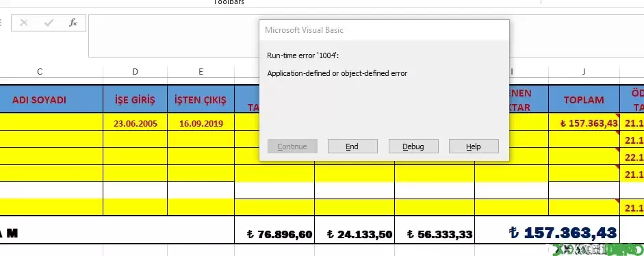Click the İŞTEN ÇIKIŞ header cell
This screenshot has height=256, width=644.
coord(201,99)
